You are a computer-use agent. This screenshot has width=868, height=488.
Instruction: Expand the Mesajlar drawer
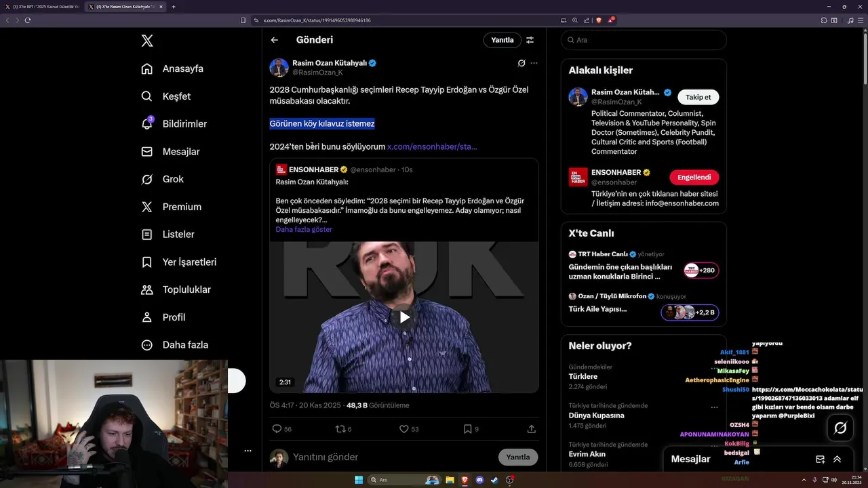(x=837, y=459)
